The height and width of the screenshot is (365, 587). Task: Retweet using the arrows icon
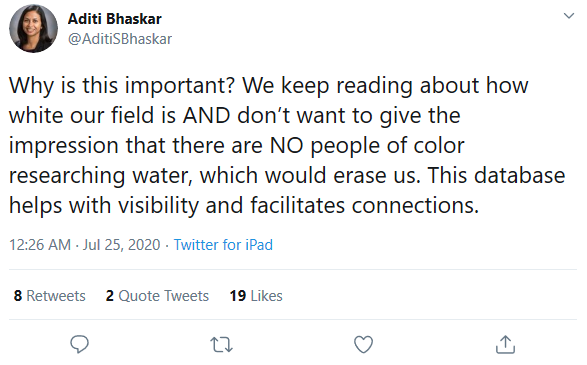tap(221, 345)
